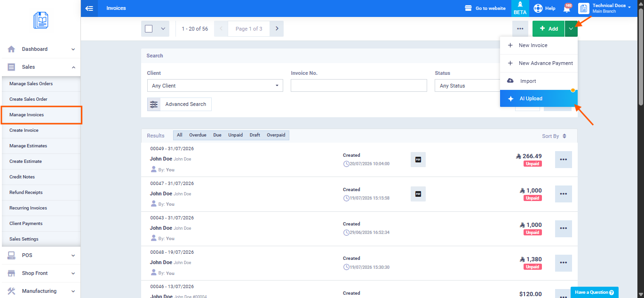Go to previous page arrow
The width and height of the screenshot is (644, 298).
click(x=221, y=29)
